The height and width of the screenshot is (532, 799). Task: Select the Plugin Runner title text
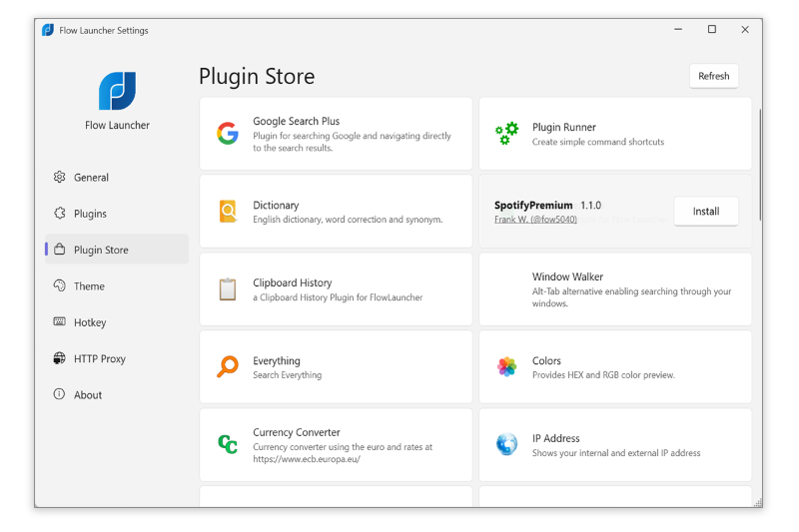point(563,128)
